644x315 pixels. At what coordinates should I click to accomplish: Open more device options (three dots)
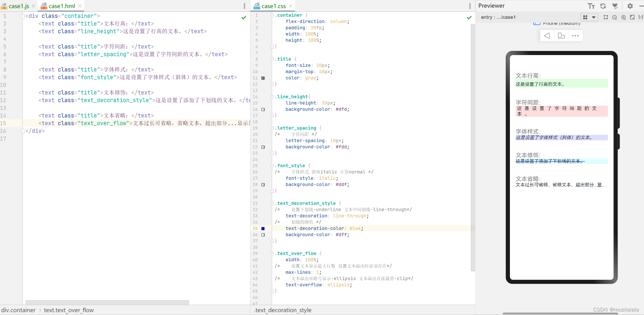pyautogui.click(x=575, y=36)
